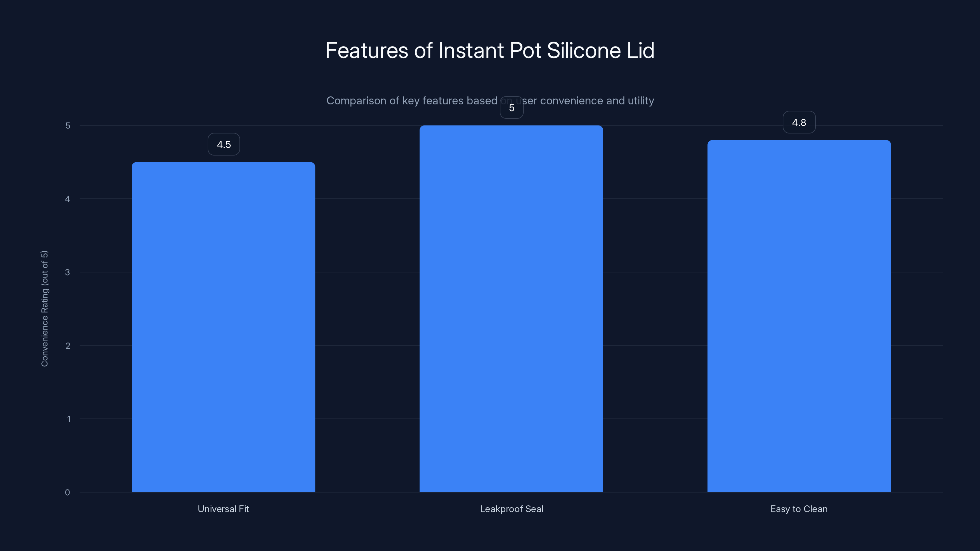Click the y-axis tick label 1
Image resolution: width=980 pixels, height=551 pixels.
[x=69, y=419]
